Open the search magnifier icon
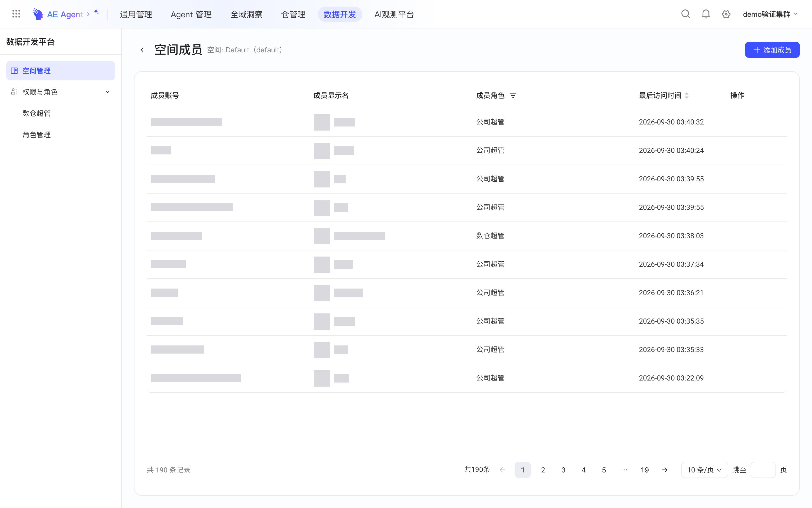 [685, 14]
